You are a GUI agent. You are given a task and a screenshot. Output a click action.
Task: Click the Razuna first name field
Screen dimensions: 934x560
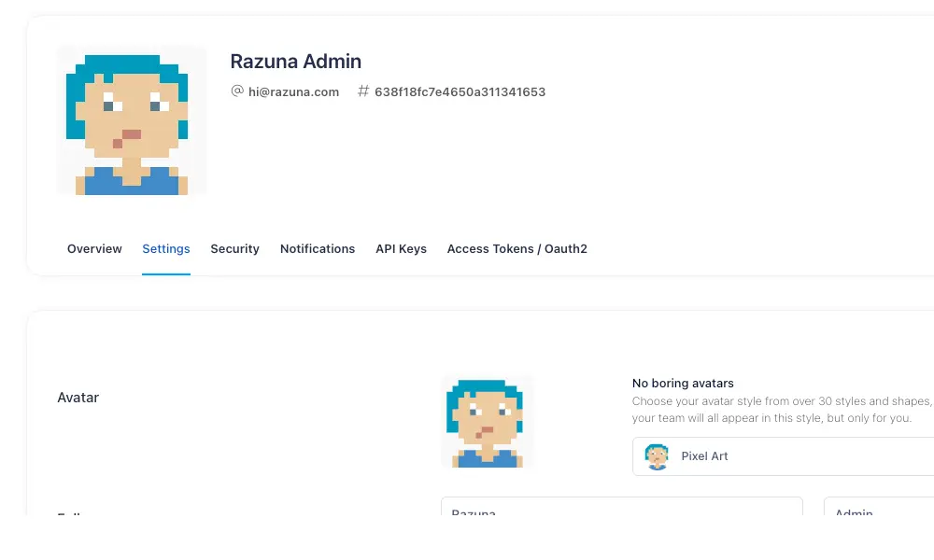pos(622,507)
